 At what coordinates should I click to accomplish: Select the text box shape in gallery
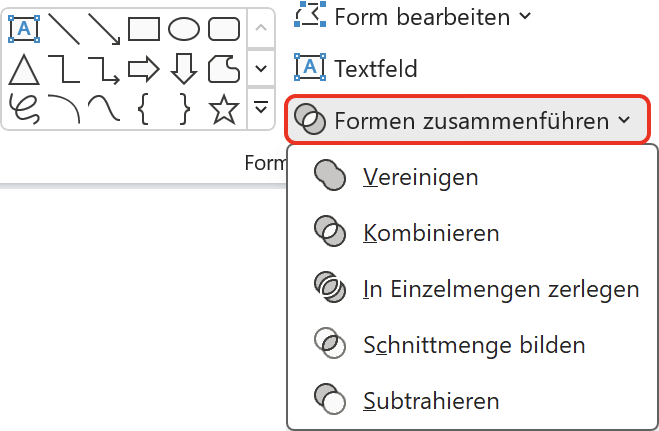click(x=24, y=29)
